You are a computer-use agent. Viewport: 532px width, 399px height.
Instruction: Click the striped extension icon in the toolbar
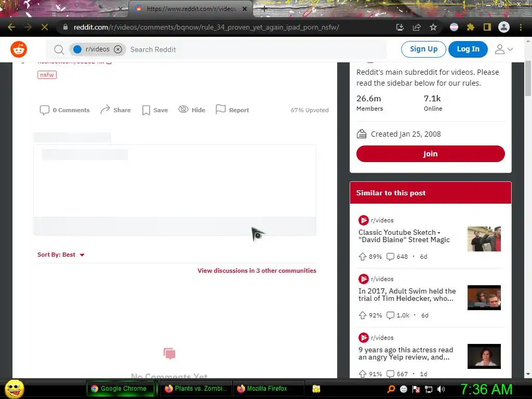[454, 27]
